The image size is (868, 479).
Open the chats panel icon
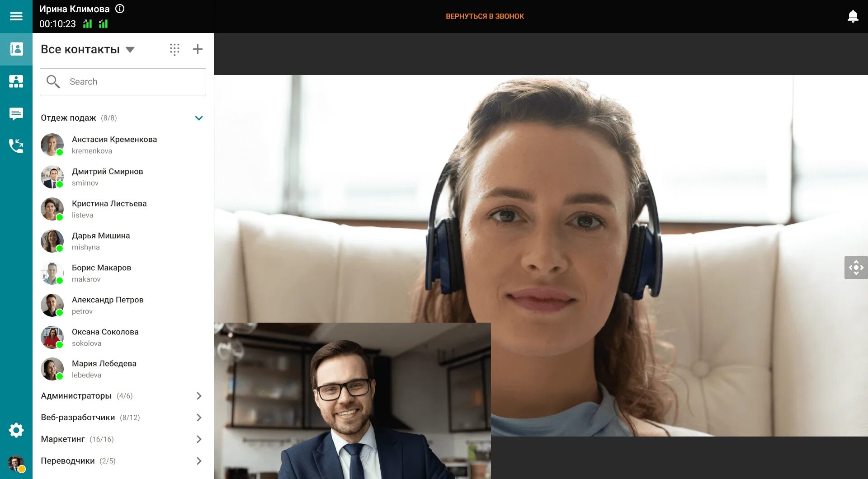[16, 114]
